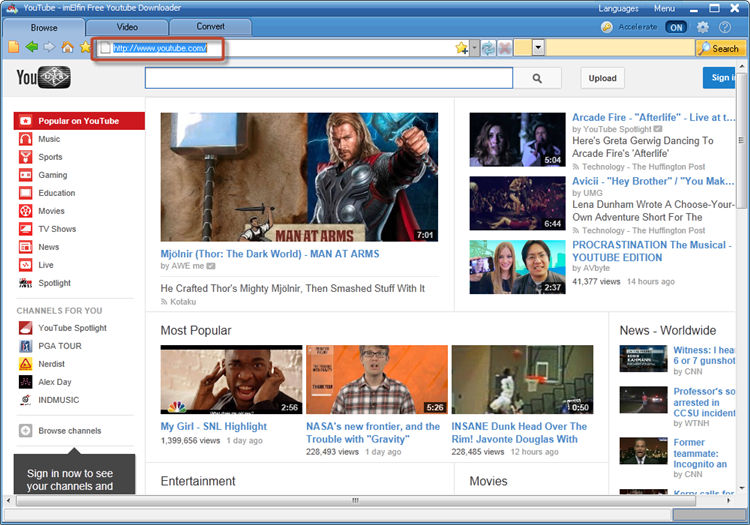The width and height of the screenshot is (750, 525).
Task: Open Witness gunshots CNN news link
Action: point(704,355)
